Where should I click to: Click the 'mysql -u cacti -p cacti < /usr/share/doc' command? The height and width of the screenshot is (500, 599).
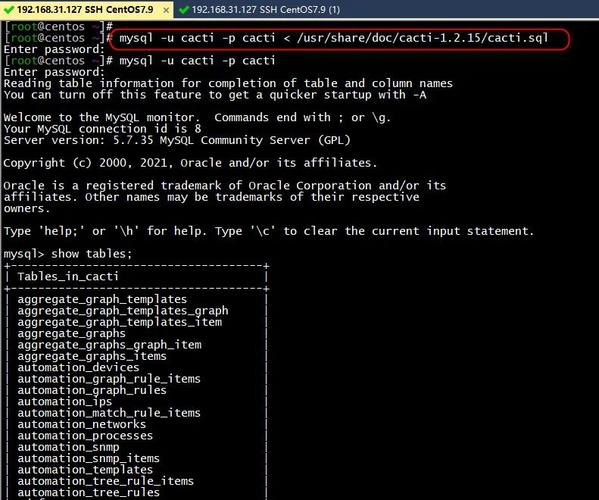point(333,38)
